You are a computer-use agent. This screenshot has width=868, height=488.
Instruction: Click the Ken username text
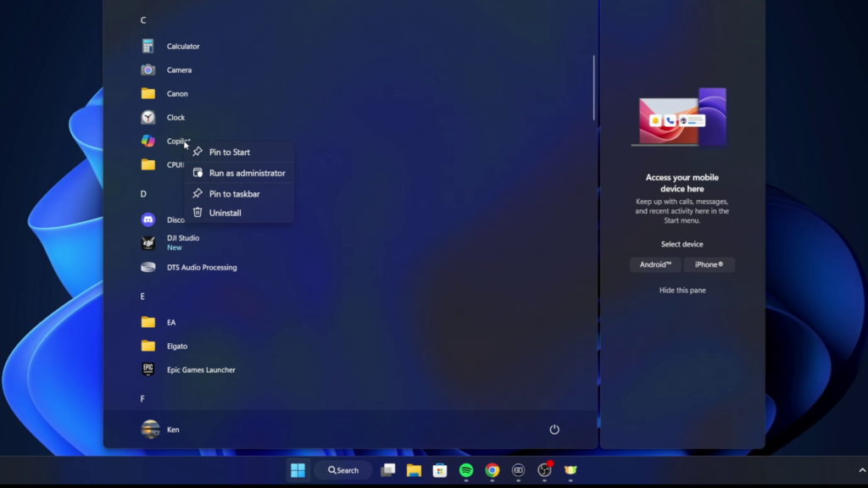[x=173, y=430]
